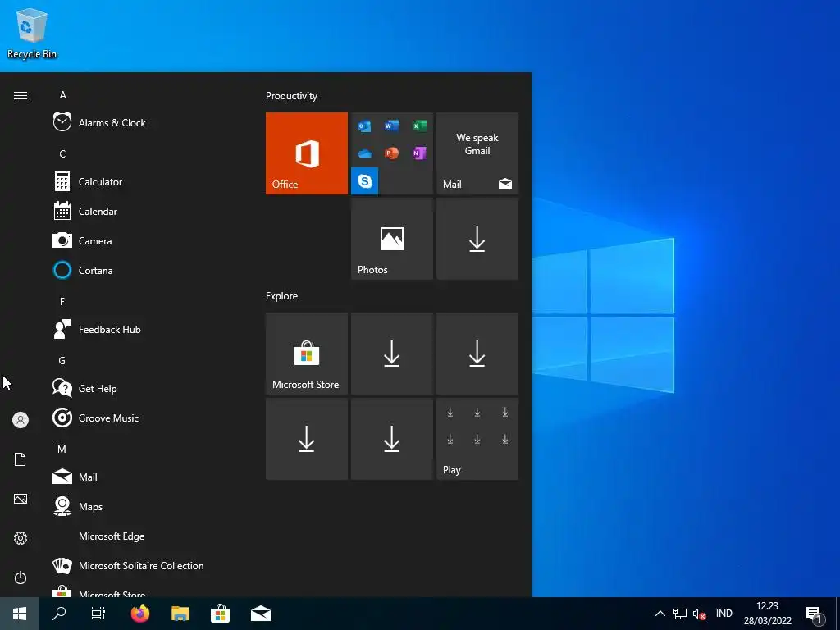Click the OneNote icon in folder tile
Image resolution: width=840 pixels, height=630 pixels.
pos(419,153)
